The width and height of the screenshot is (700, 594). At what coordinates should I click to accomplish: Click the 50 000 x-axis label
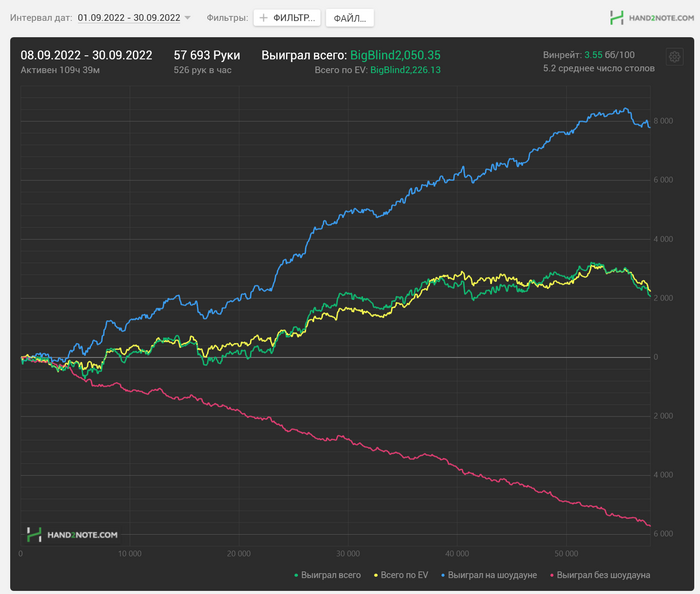(566, 554)
